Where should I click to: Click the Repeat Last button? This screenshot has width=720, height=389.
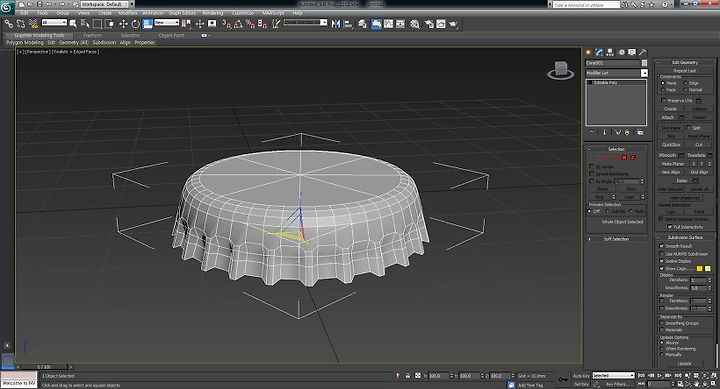click(x=685, y=71)
